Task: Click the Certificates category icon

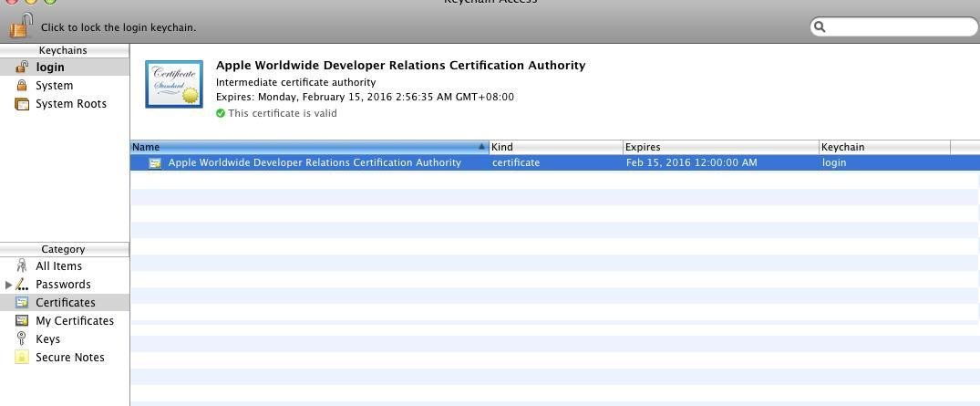Action: click(22, 302)
